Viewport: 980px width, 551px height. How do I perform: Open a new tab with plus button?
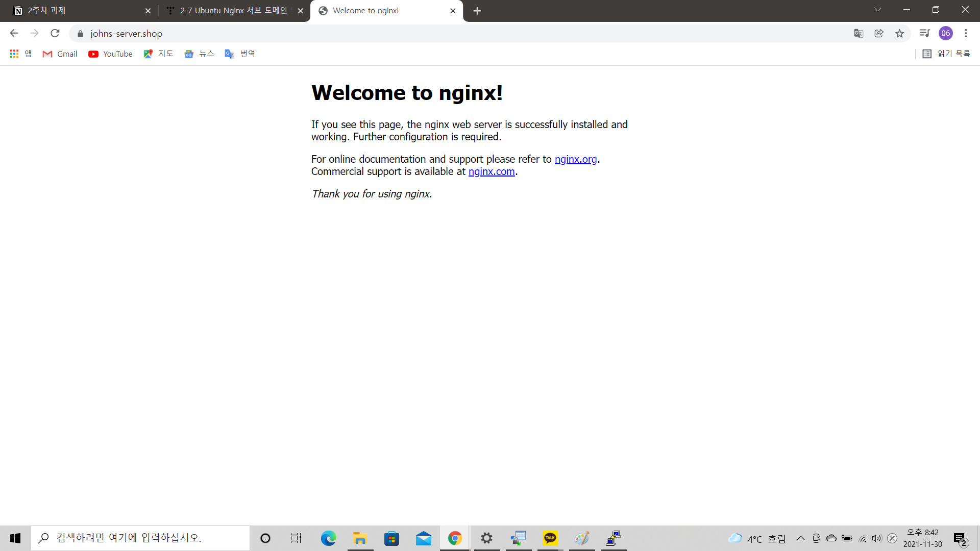point(477,11)
